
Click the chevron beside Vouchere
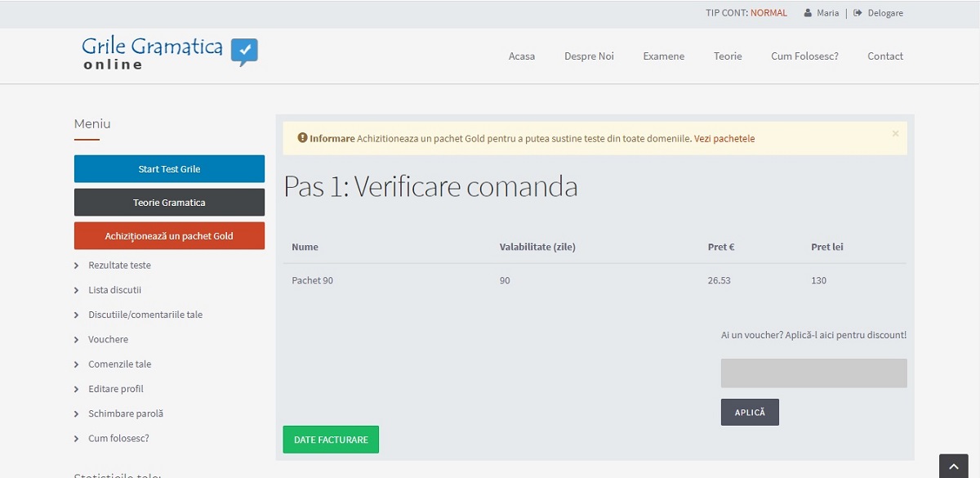(x=77, y=340)
